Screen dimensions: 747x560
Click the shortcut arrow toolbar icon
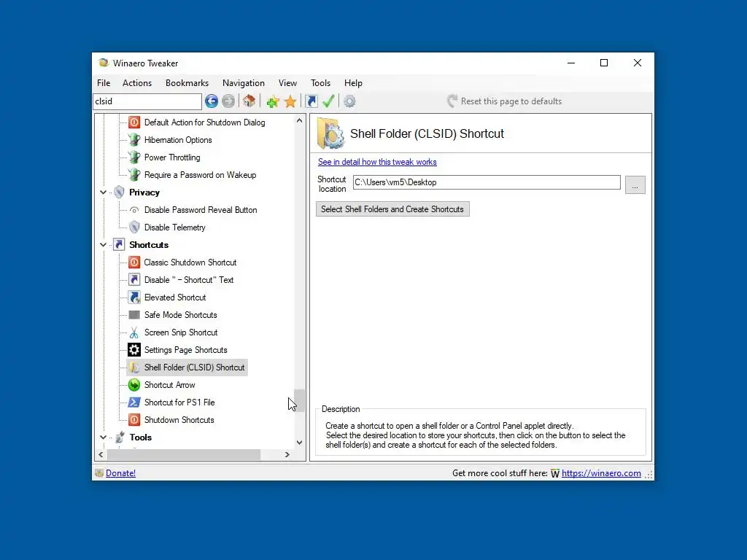[x=311, y=101]
